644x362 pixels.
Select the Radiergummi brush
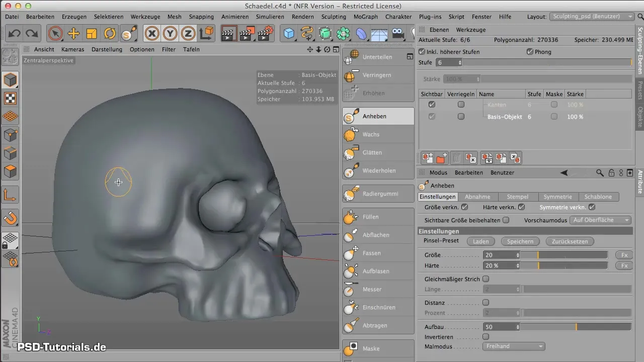(378, 194)
